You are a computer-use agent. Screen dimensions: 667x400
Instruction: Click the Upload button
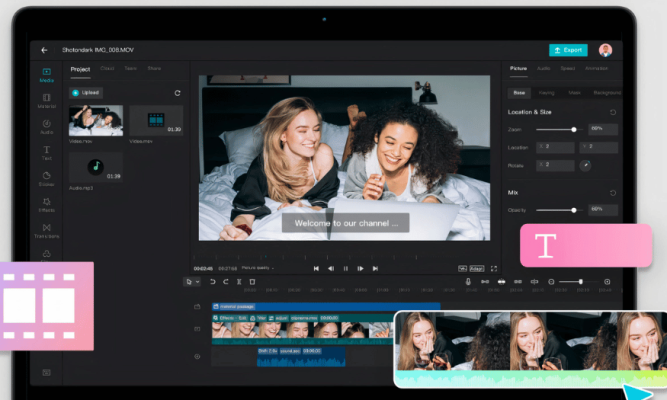tap(85, 93)
